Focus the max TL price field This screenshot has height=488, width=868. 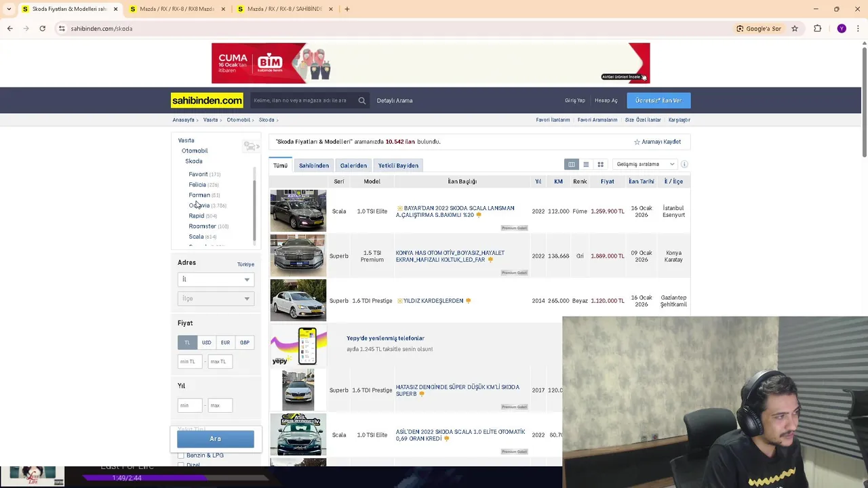pos(220,361)
